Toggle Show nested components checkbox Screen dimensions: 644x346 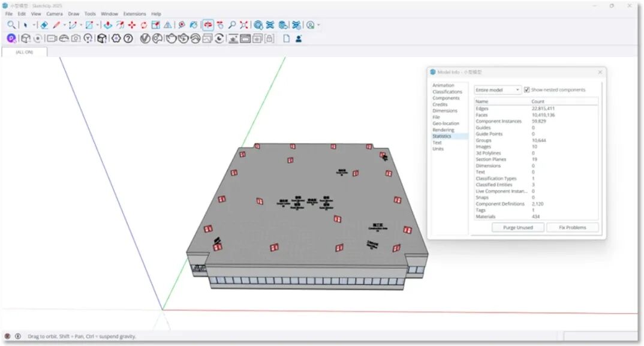(x=526, y=90)
